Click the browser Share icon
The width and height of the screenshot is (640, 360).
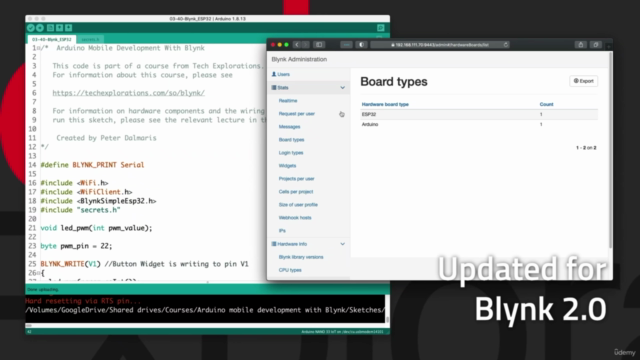pos(580,44)
